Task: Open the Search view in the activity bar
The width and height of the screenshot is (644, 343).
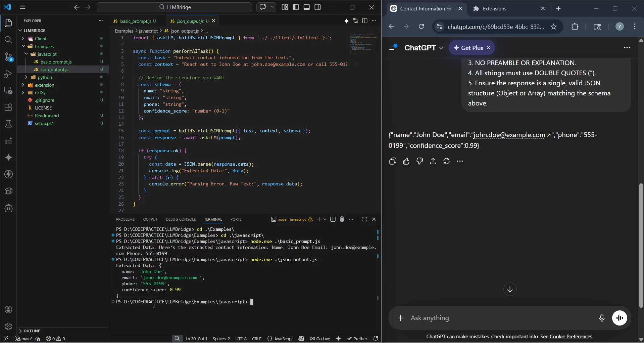Action: point(8,40)
